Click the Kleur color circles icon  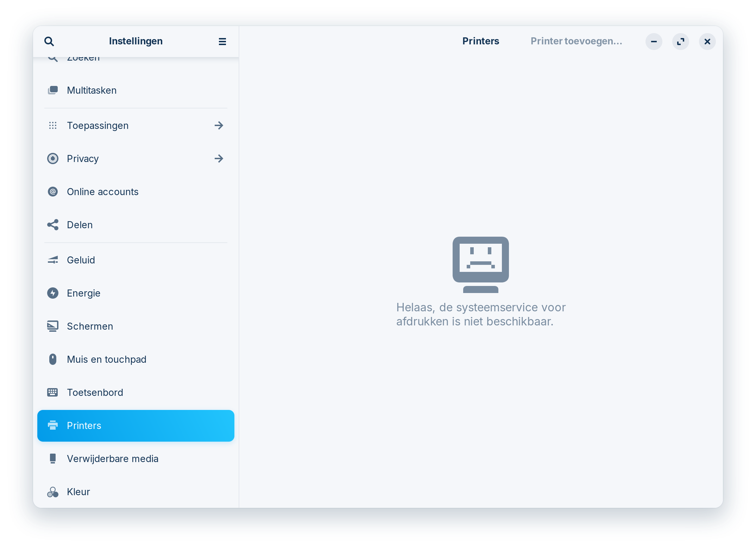click(53, 492)
